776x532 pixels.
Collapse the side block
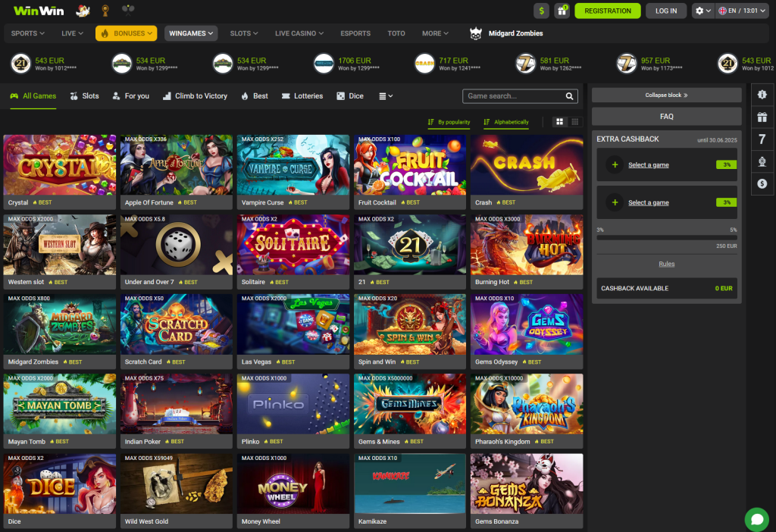pyautogui.click(x=666, y=95)
